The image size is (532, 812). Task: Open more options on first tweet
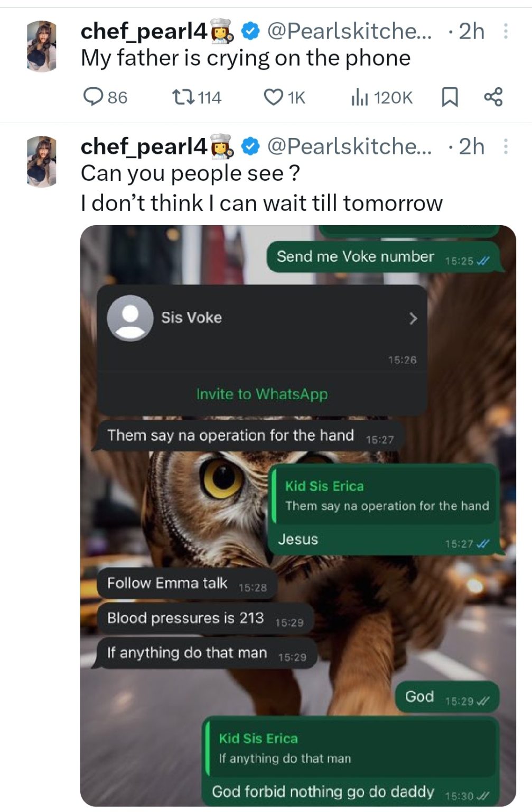point(506,32)
